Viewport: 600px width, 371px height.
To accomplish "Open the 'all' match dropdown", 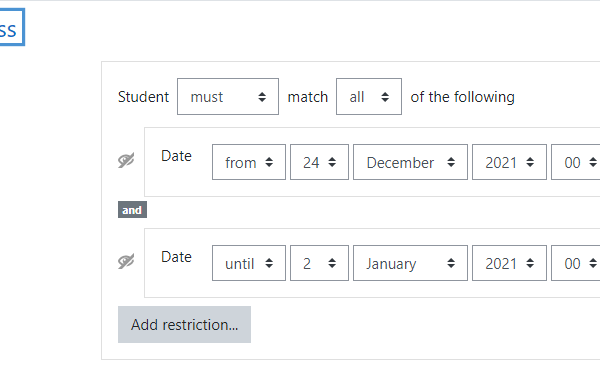I will [x=369, y=96].
